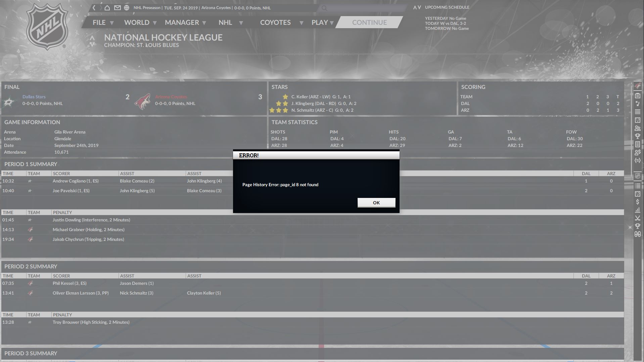The width and height of the screenshot is (644, 362).
Task: Open the people group icon in sidebar
Action: (637, 128)
